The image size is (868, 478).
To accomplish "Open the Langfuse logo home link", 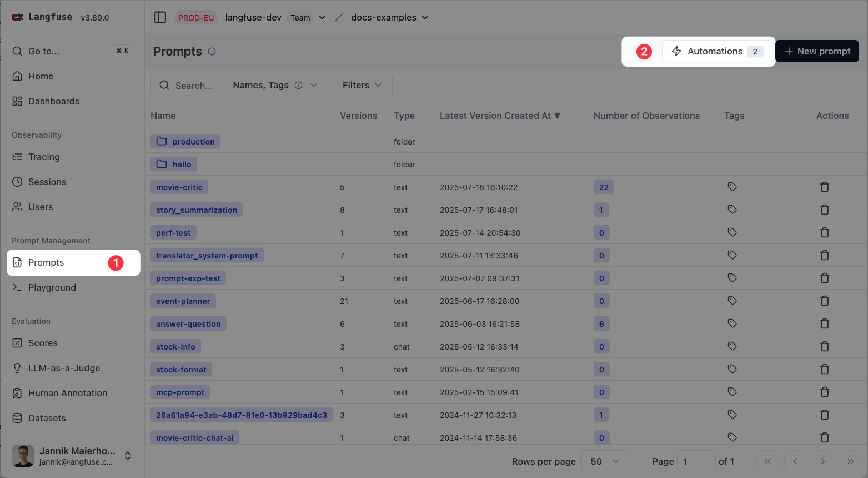I will [42, 17].
